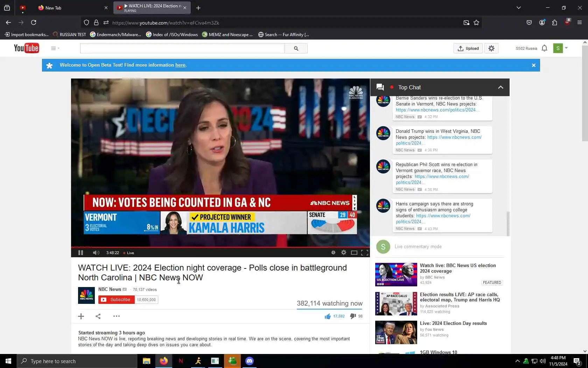This screenshot has height=368, width=588.
Task: Select the WATCH LIVE 2024 Election tab
Action: point(152,8)
